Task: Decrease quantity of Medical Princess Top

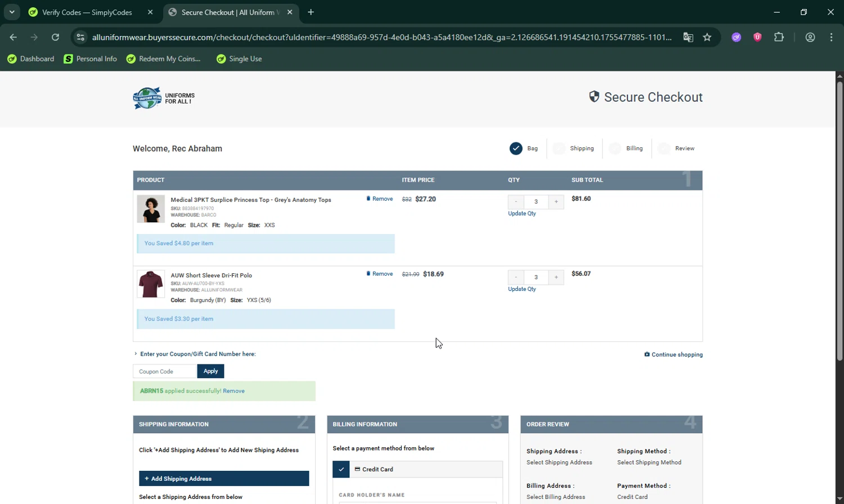Action: click(516, 202)
